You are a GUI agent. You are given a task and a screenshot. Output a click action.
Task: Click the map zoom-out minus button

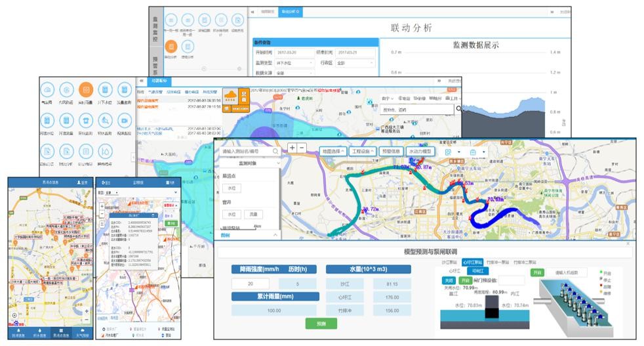tap(302, 148)
